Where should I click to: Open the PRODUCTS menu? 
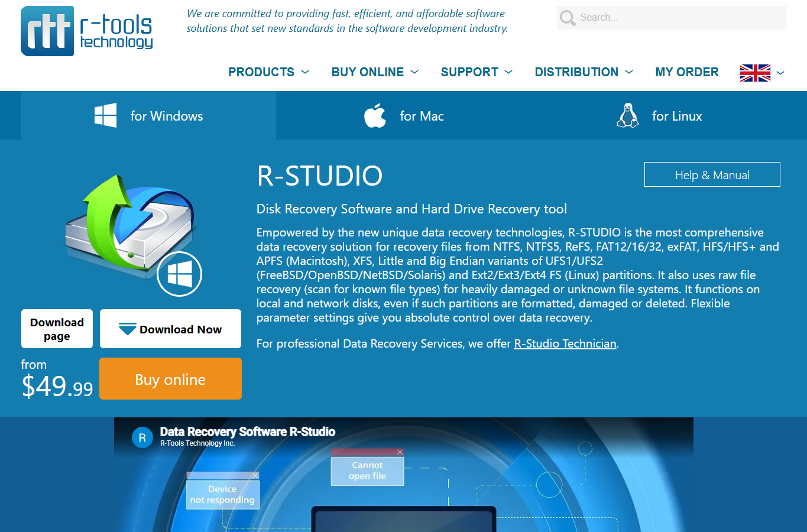tap(261, 72)
